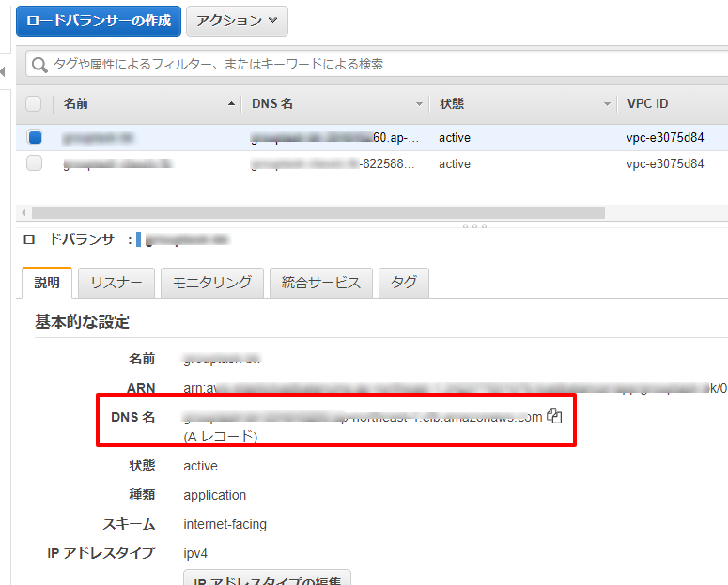Check the second load balancer row checkbox
This screenshot has width=728, height=585.
point(35,163)
